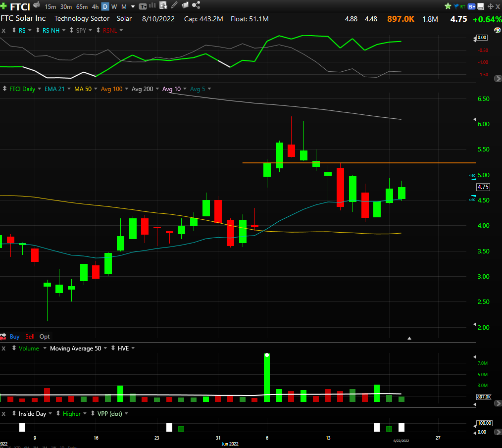Click the bar chart style icon
The width and height of the screenshot is (502, 448).
(152, 5)
